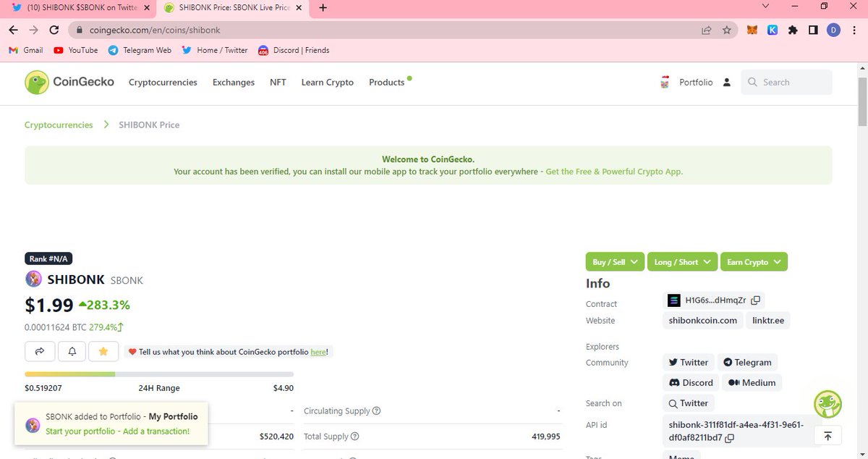Click the CoinGecko logo
This screenshot has height=459, width=868.
[69, 82]
